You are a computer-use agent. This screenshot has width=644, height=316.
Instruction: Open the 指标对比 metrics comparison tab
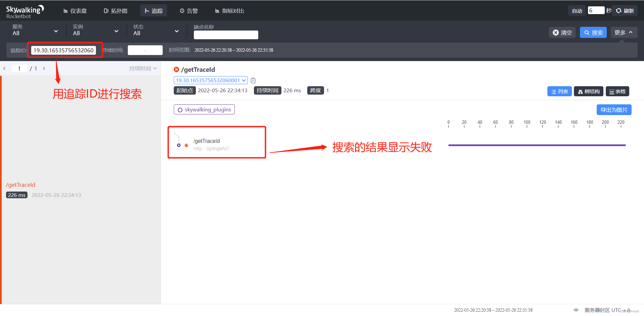[x=229, y=11]
